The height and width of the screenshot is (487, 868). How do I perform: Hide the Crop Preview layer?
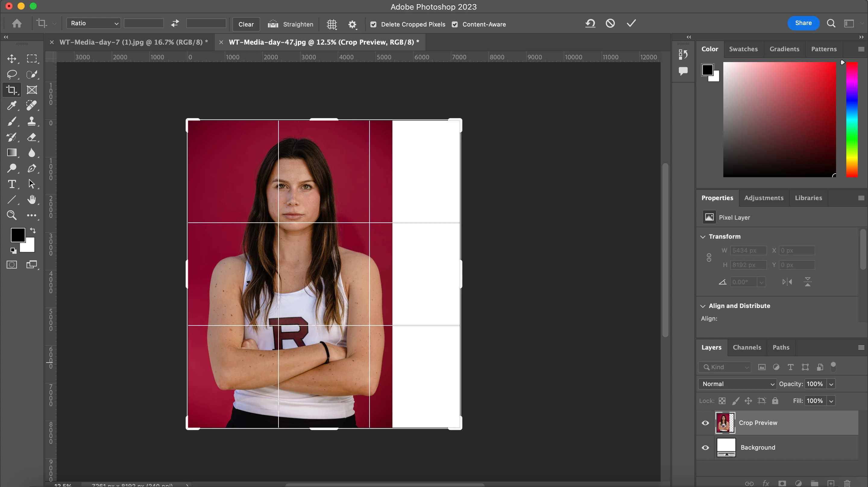(x=705, y=423)
